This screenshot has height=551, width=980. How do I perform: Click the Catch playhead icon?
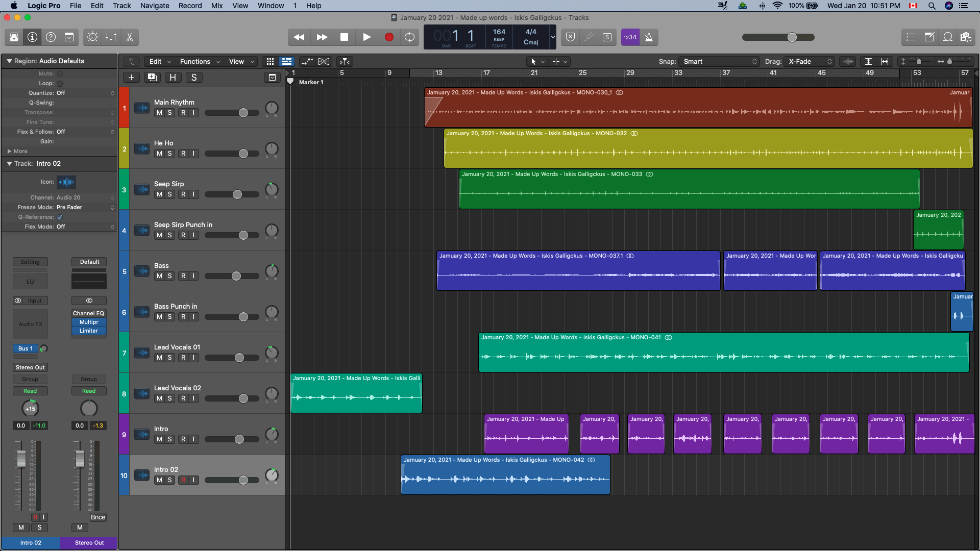[345, 62]
